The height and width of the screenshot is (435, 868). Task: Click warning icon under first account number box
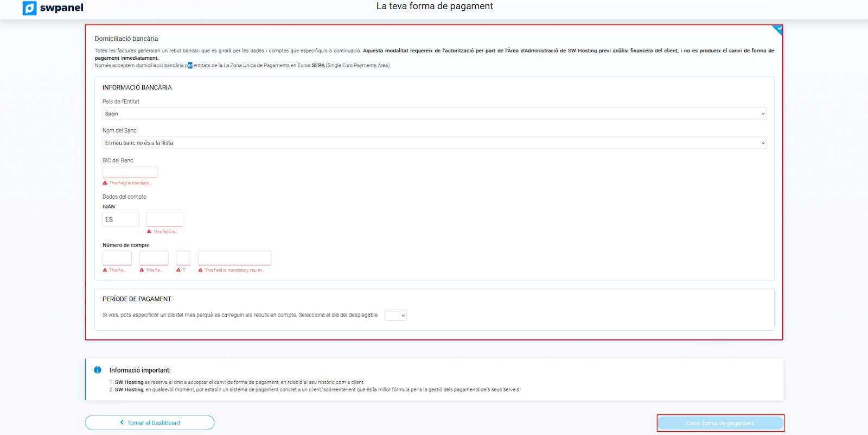click(x=105, y=270)
